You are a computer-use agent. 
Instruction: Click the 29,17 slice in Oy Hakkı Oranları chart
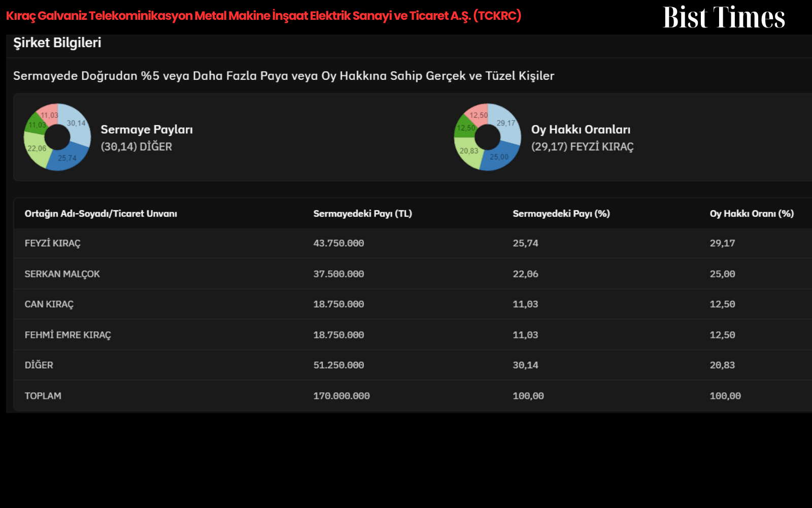point(506,123)
